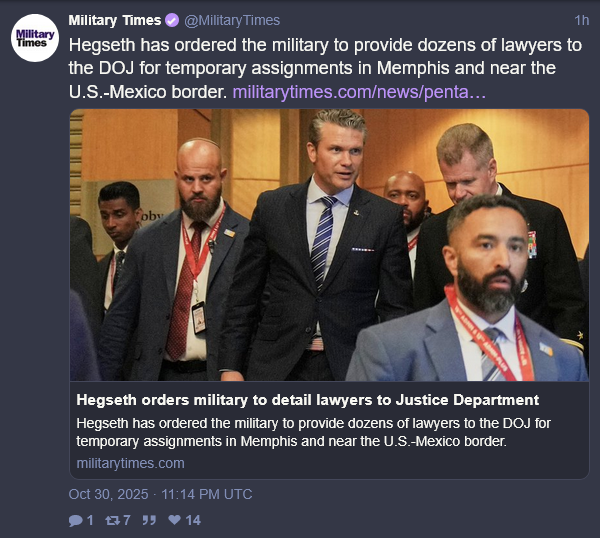The image size is (600, 538).
Task: Open the Military Times display name
Action: point(115,20)
